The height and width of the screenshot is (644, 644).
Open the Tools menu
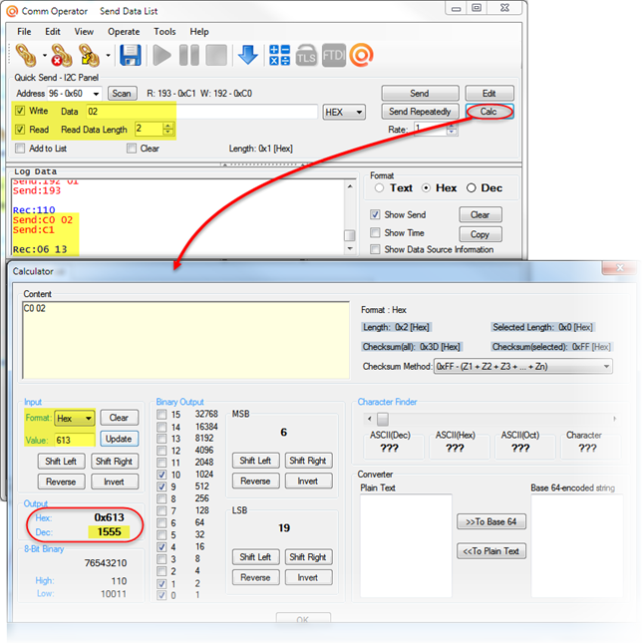coord(164,32)
